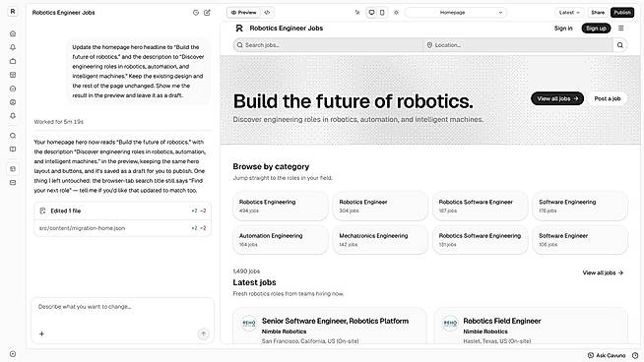644x362 pixels.
Task: Switch preview to mobile viewport
Action: tap(382, 13)
